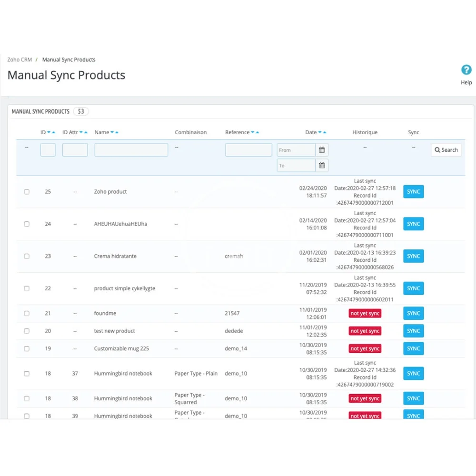Sort Name column descending arrow
The height and width of the screenshot is (476, 476).
(x=112, y=132)
